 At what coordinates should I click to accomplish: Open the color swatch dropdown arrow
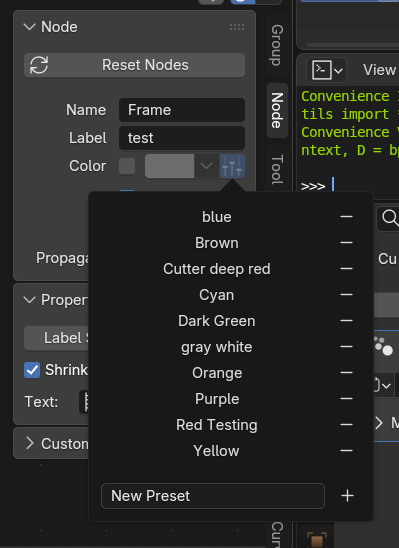[206, 166]
